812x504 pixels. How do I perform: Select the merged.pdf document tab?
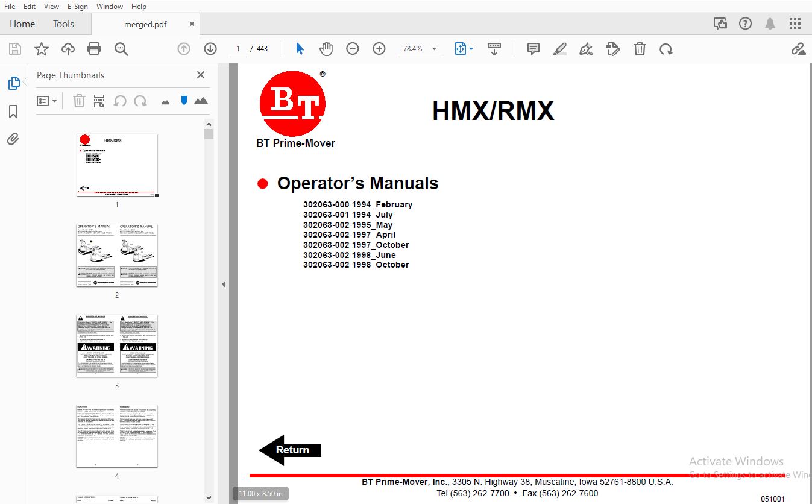(x=145, y=24)
